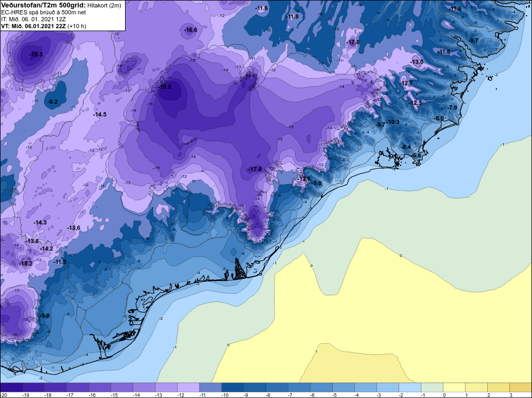Click the -17.0 temperature label
Screen dimensions: 532x398
tap(353, 43)
